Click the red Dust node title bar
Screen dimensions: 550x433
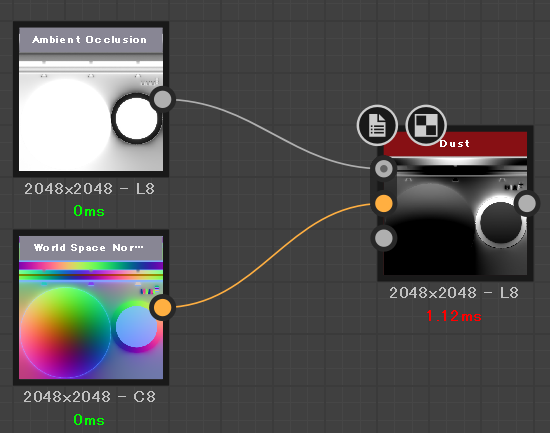[x=455, y=144]
